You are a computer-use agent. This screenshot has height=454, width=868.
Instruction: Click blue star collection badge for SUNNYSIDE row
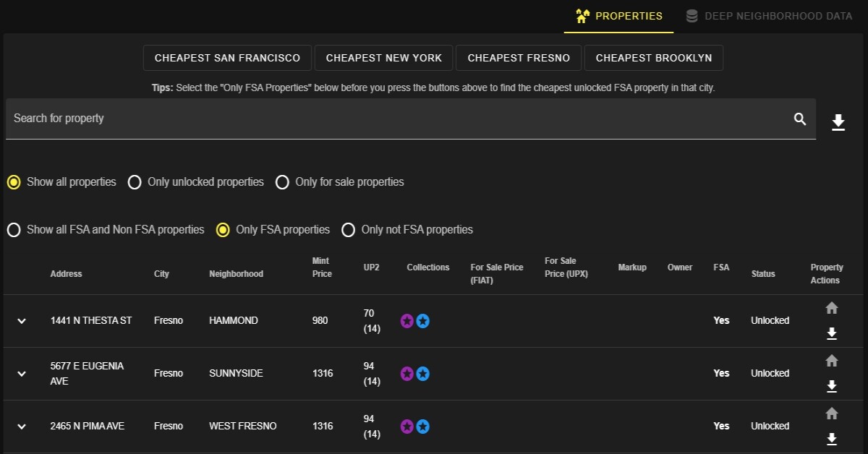[423, 374]
